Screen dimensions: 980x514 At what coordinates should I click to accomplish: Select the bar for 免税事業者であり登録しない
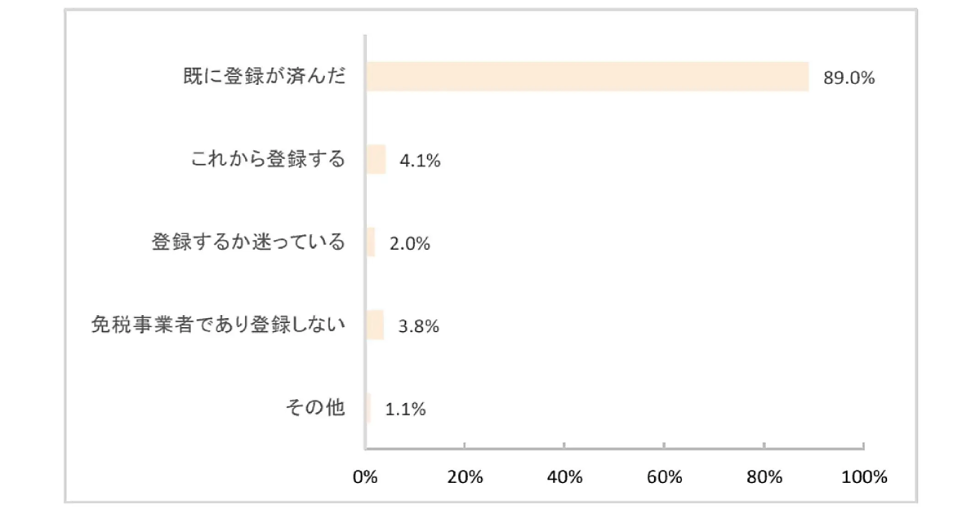(x=375, y=325)
